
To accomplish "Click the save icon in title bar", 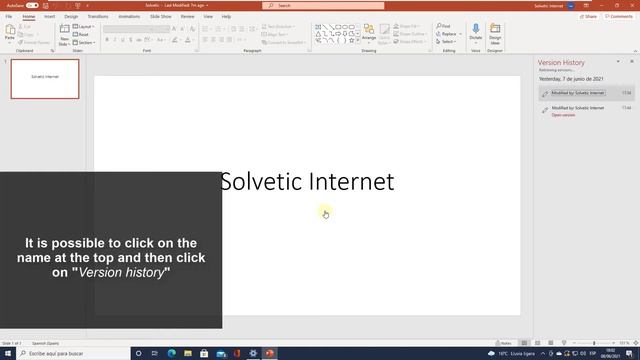I will pos(46,6).
